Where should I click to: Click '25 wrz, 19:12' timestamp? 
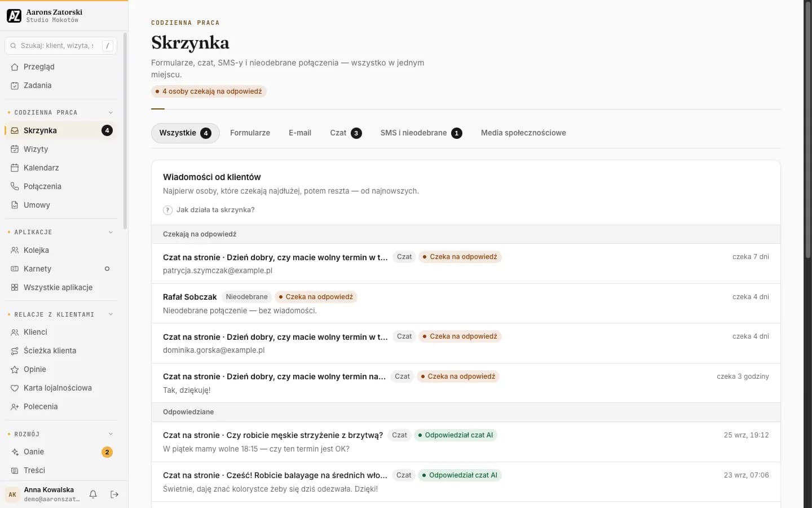tap(746, 435)
